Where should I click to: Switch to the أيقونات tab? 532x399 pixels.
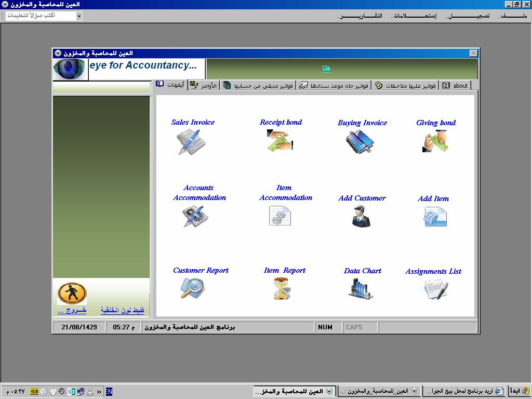point(170,85)
